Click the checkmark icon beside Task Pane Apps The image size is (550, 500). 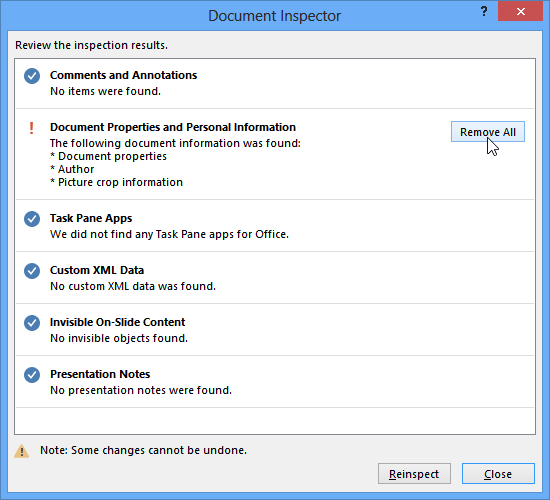pos(32,219)
